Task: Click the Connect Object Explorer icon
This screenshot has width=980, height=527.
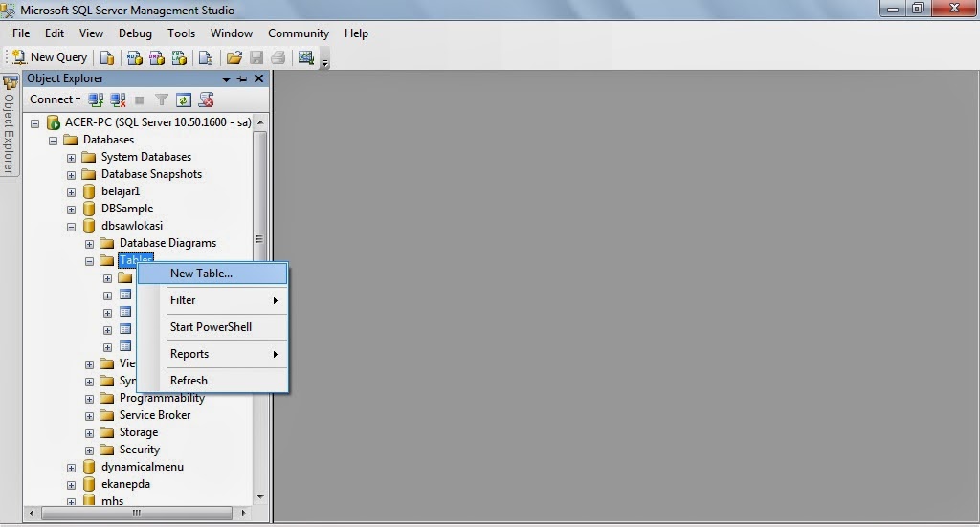Action: coord(96,99)
